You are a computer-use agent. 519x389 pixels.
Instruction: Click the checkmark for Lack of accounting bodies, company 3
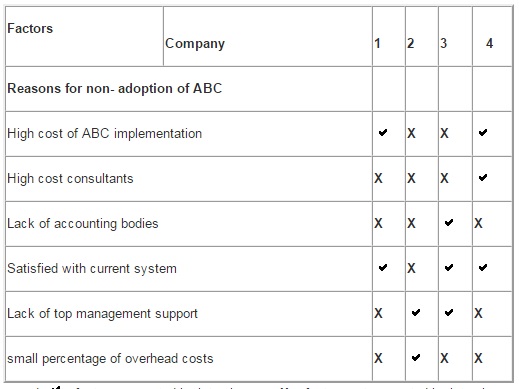[449, 223]
